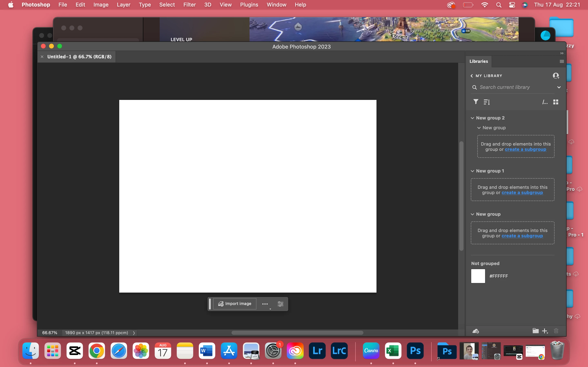
Task: Click cloud sync status icon in Libraries
Action: (476, 331)
